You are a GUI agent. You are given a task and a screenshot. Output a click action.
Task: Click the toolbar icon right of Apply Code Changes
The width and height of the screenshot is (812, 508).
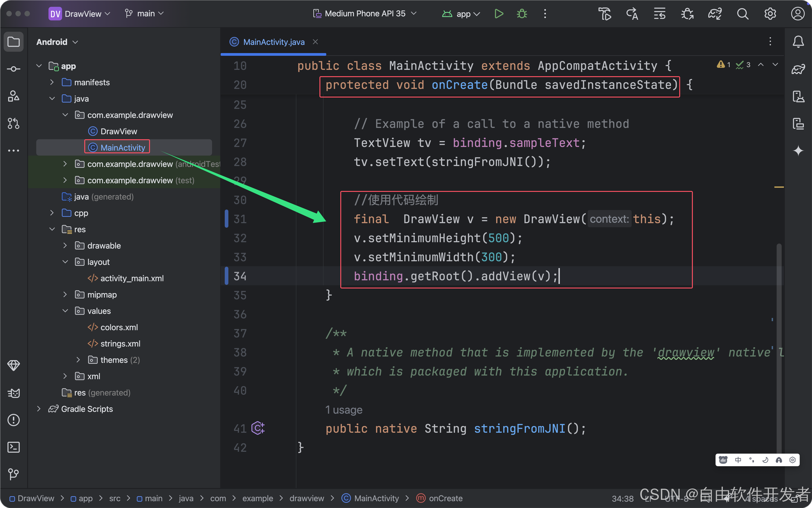point(660,14)
